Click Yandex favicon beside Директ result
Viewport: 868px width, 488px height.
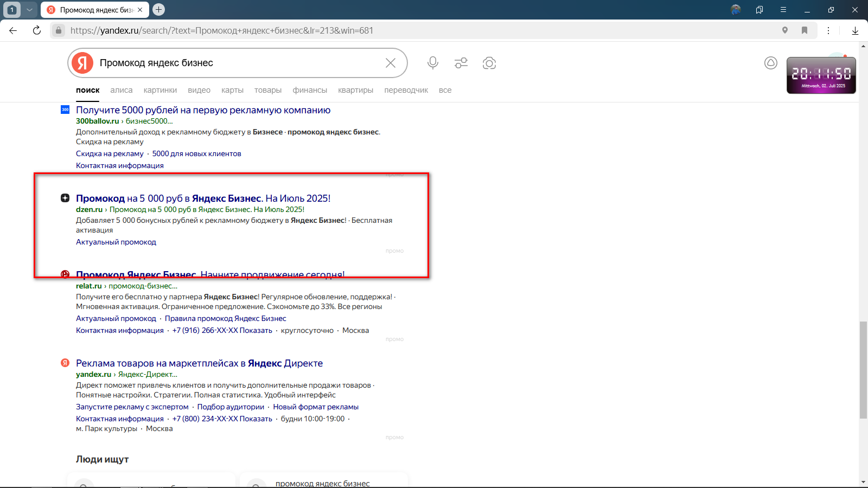tap(65, 363)
